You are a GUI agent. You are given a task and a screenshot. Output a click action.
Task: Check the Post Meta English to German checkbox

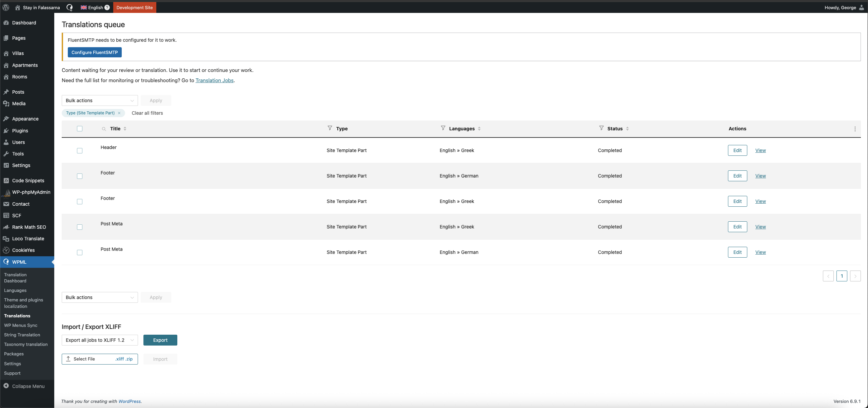(x=80, y=253)
